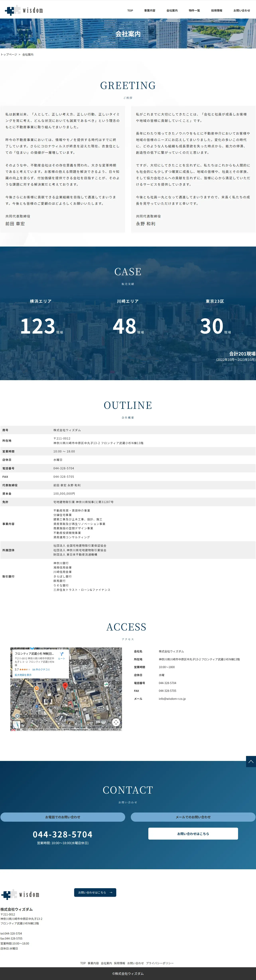This screenshot has width=256, height=980.
Task: Click the email info@wisdom-r.co.jp text
Action: pyautogui.click(x=172, y=699)
